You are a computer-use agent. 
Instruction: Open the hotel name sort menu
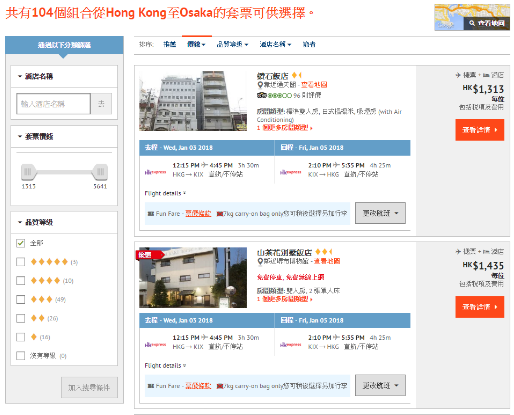click(x=275, y=44)
